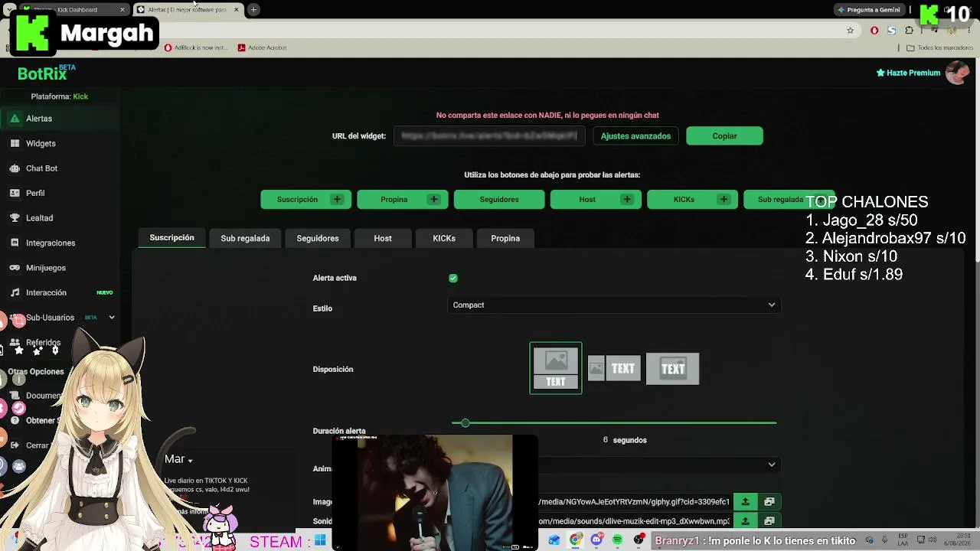Screen dimensions: 980x551
Task: Open the Estilo dropdown showing Compact
Action: pos(614,305)
